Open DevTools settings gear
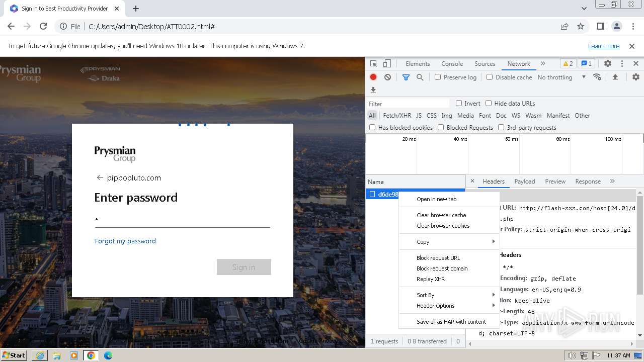The height and width of the screenshot is (362, 644). click(608, 64)
